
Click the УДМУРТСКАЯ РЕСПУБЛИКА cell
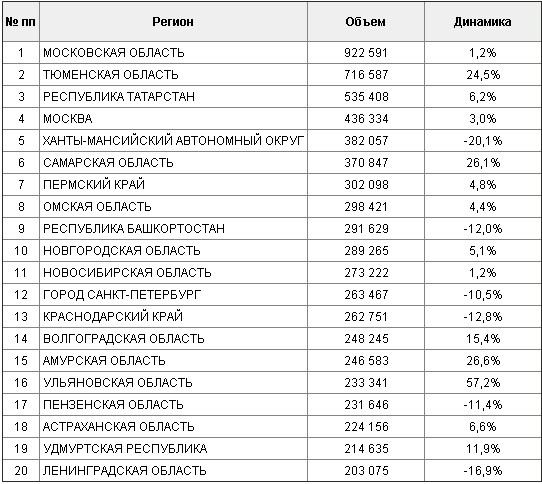pyautogui.click(x=173, y=449)
